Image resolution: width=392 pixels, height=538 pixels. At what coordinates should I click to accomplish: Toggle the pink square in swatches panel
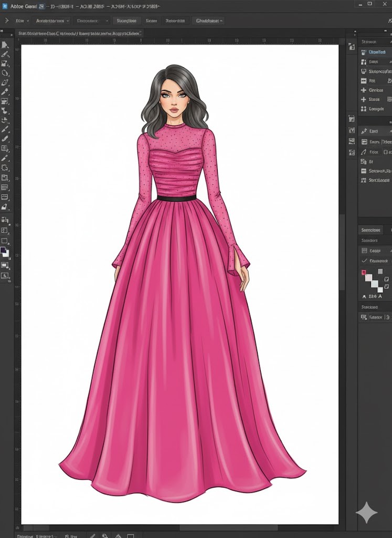pyautogui.click(x=363, y=272)
